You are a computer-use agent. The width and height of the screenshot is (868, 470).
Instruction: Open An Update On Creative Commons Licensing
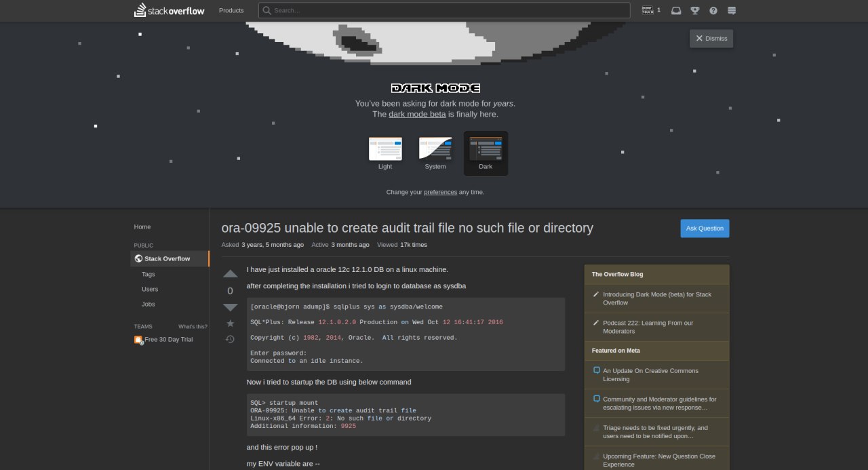[x=650, y=374]
